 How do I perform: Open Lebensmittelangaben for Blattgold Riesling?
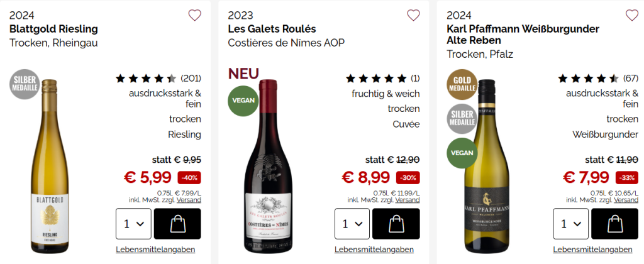click(155, 250)
